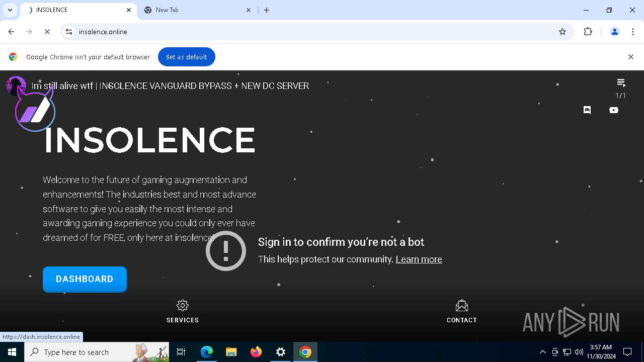Image resolution: width=644 pixels, height=362 pixels.
Task: Open the tab search dropdown arrow
Action: (x=10, y=10)
